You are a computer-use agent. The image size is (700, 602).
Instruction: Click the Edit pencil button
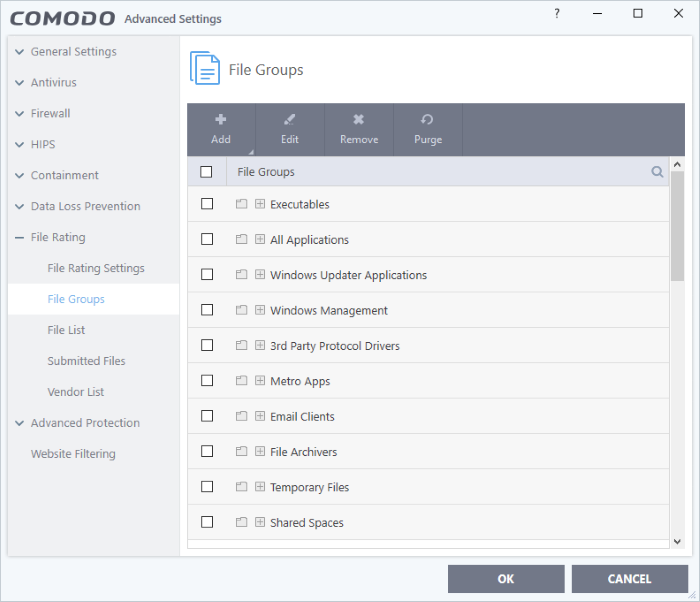click(290, 130)
